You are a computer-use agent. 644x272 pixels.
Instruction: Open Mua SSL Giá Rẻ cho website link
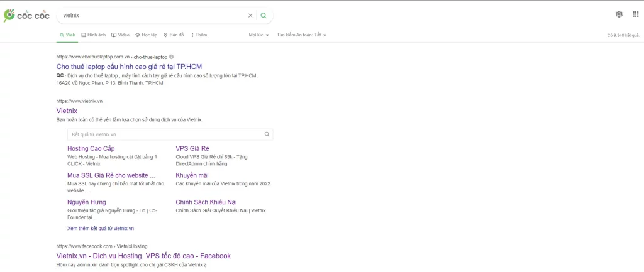click(111, 175)
